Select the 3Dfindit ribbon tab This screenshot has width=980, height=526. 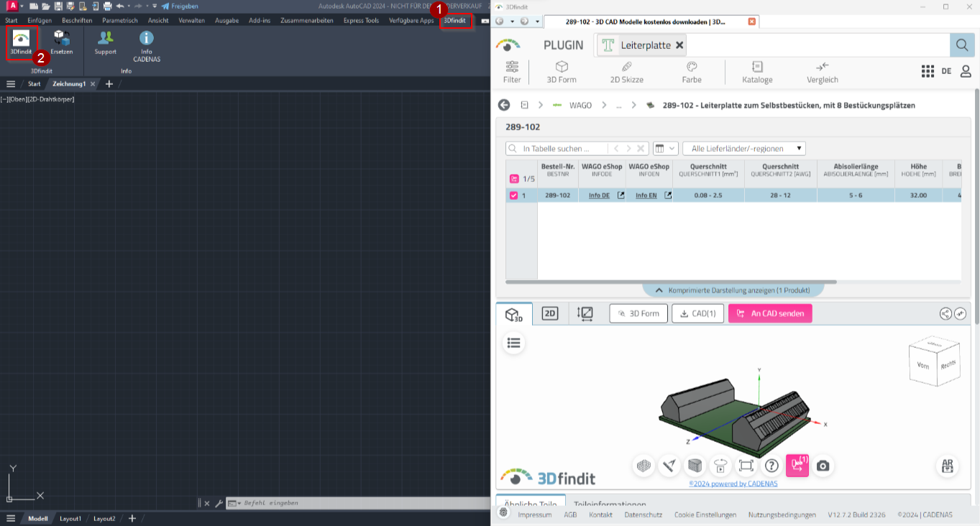point(454,20)
